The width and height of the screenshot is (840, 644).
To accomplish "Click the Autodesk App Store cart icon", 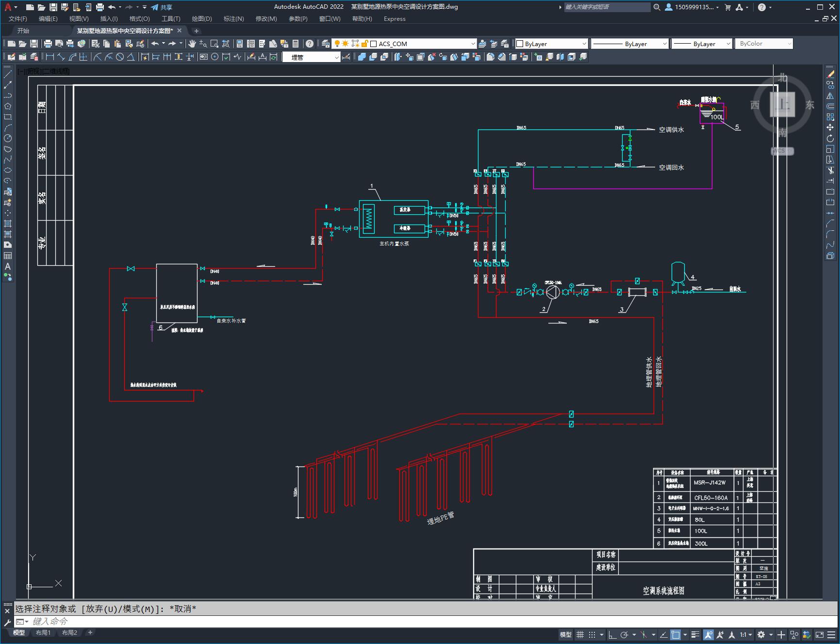I will tap(727, 7).
